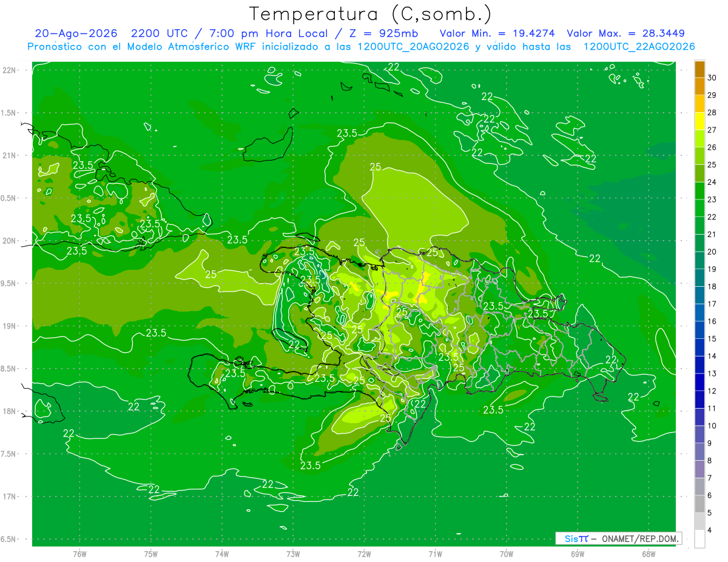
Task: Click "Valor Min. = 19.4274" text
Action: [496, 33]
